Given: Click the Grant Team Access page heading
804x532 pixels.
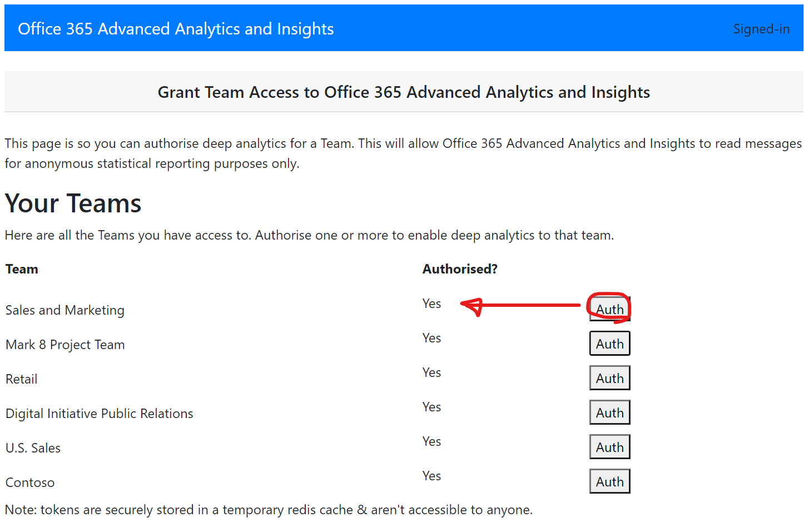Looking at the screenshot, I should [x=404, y=92].
